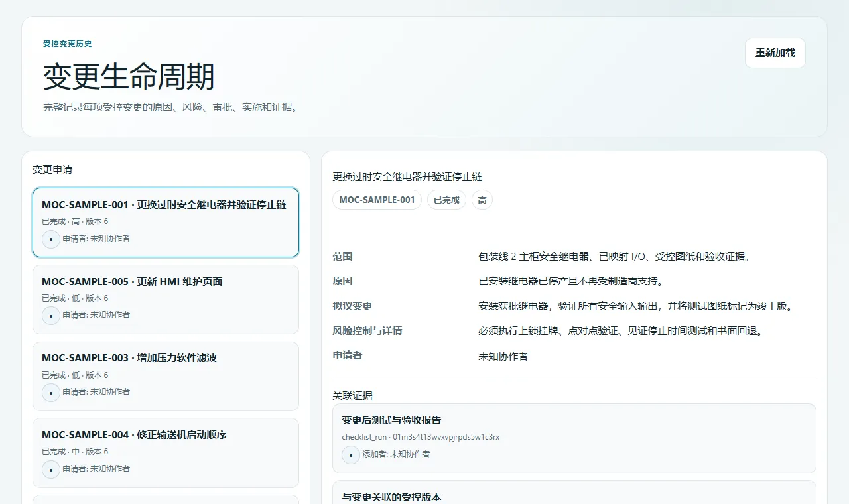Click the 受控变更历史 label
The height and width of the screenshot is (504, 849).
pyautogui.click(x=68, y=44)
